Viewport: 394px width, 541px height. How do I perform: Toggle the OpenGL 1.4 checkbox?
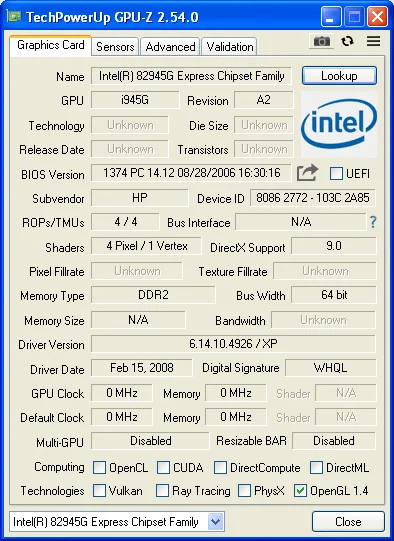(300, 491)
